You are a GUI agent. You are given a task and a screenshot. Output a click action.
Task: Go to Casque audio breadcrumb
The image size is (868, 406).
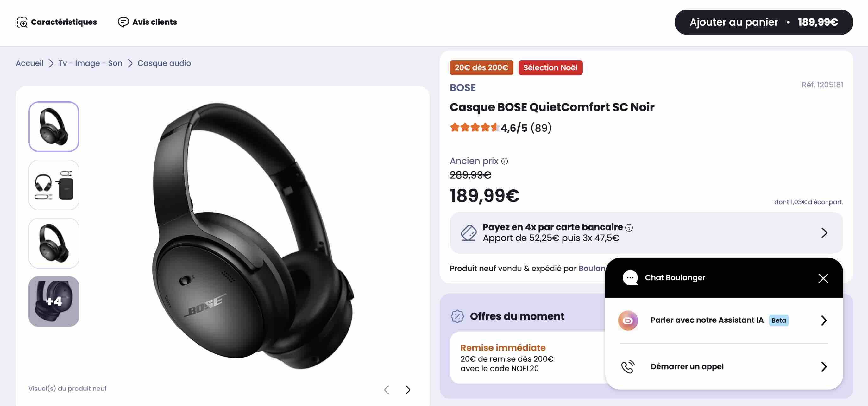(164, 63)
